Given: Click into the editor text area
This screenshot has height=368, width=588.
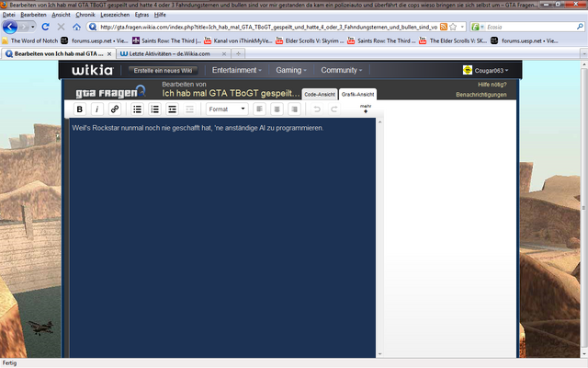Looking at the screenshot, I should point(222,237).
